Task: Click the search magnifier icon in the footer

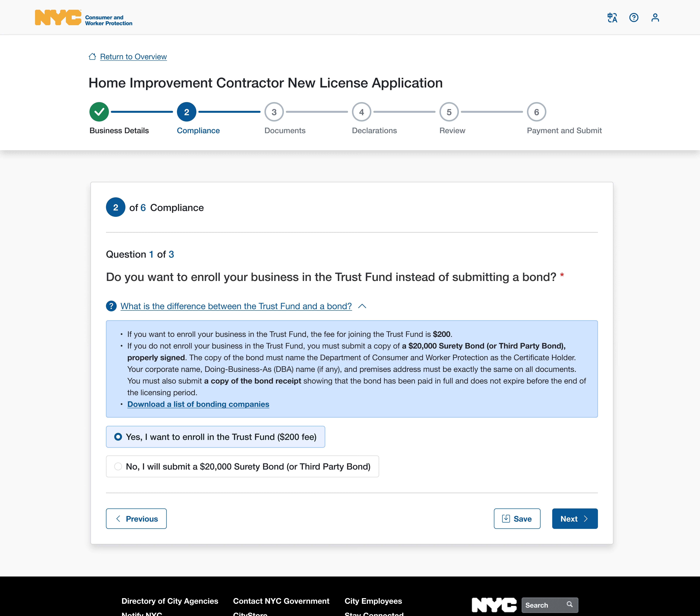Action: coord(569,605)
